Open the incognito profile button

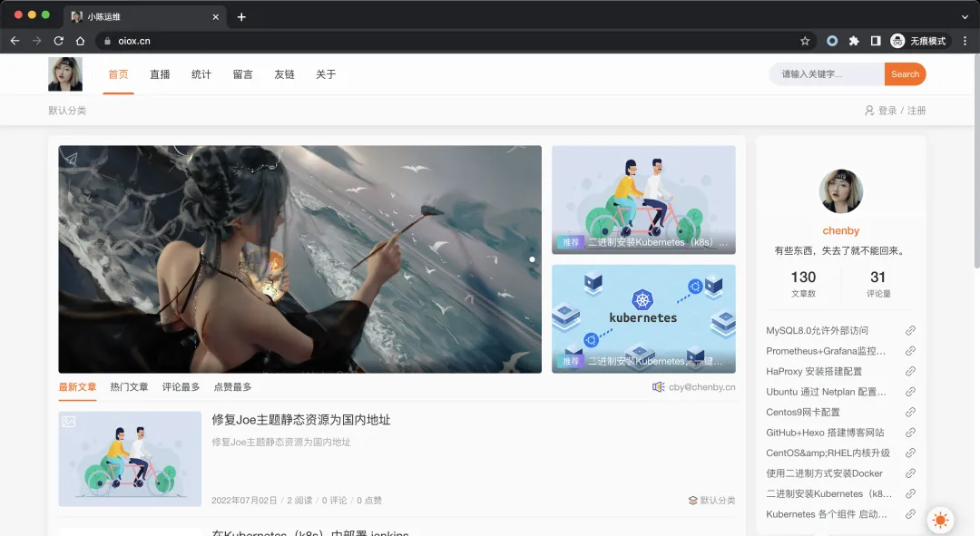coord(918,41)
